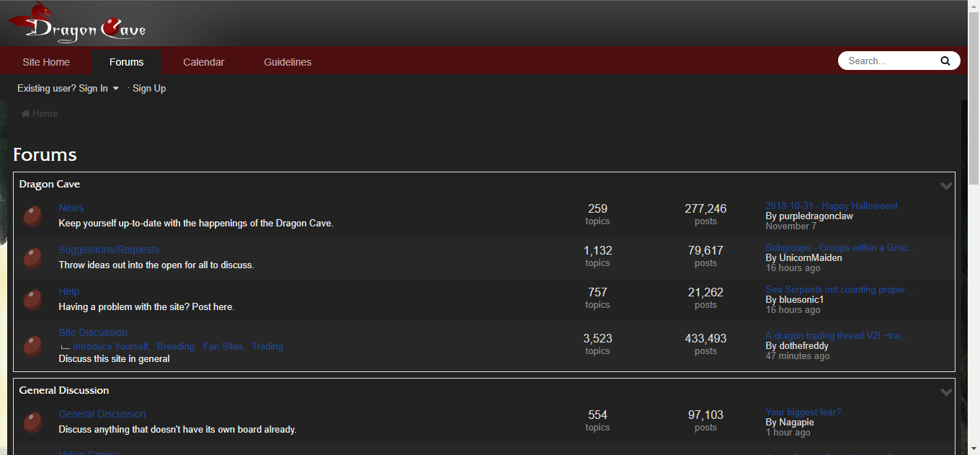Open the Happy Halloween topic
Viewport: 980px width, 455px height.
point(831,206)
